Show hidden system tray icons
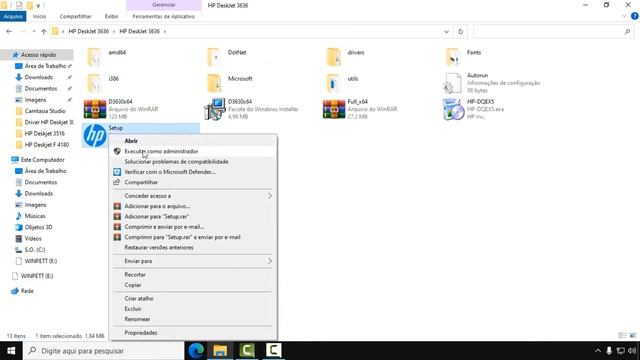640x360 pixels. (x=598, y=351)
